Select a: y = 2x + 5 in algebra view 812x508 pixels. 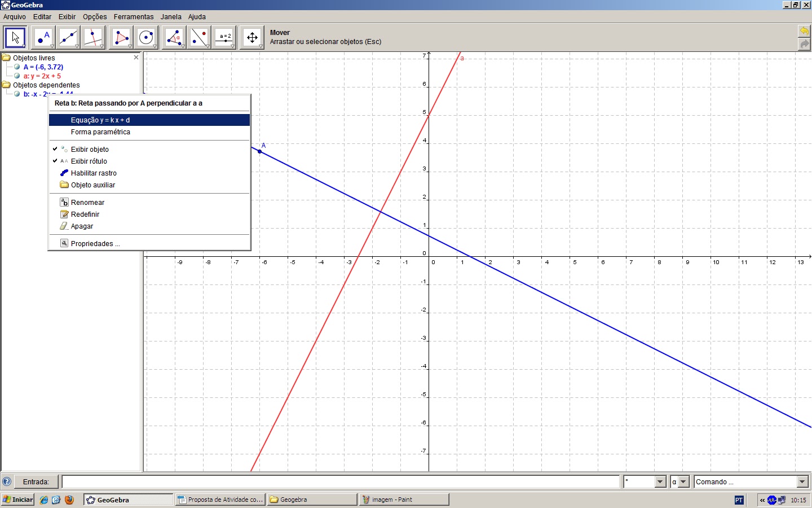coord(42,76)
